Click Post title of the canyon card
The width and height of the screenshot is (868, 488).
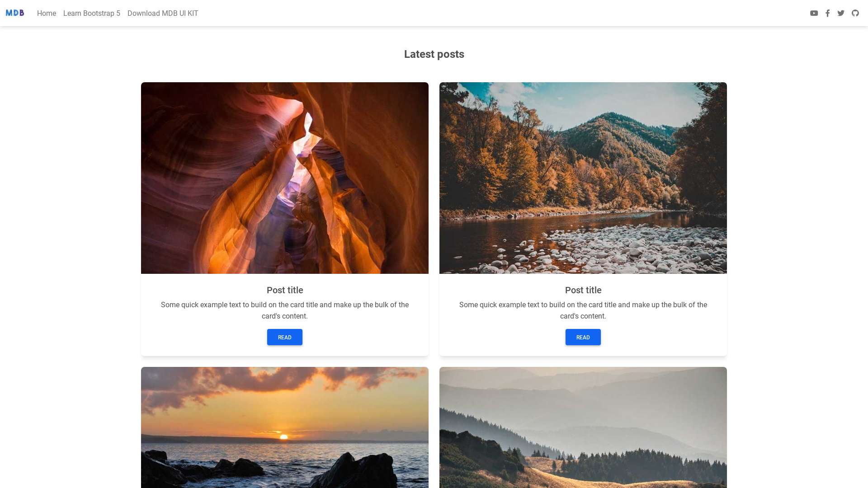(x=285, y=290)
